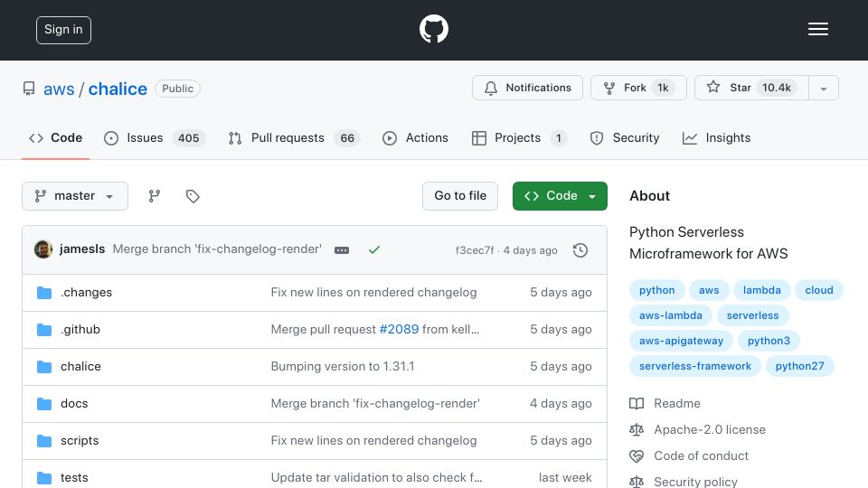The height and width of the screenshot is (488, 868).
Task: Open jamesls commit author link
Action: pyautogui.click(x=82, y=249)
